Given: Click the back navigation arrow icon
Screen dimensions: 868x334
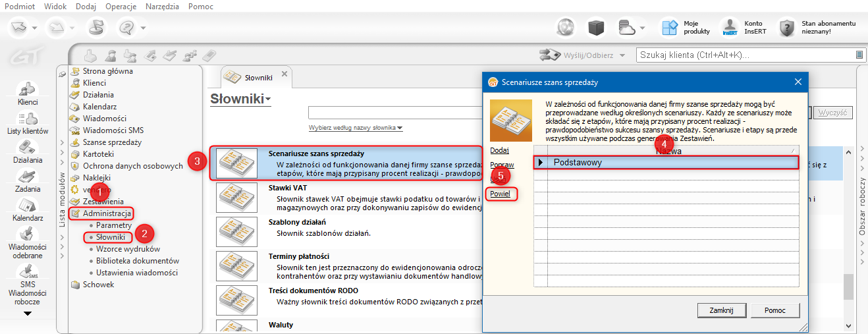Looking at the screenshot, I should pyautogui.click(x=19, y=28).
